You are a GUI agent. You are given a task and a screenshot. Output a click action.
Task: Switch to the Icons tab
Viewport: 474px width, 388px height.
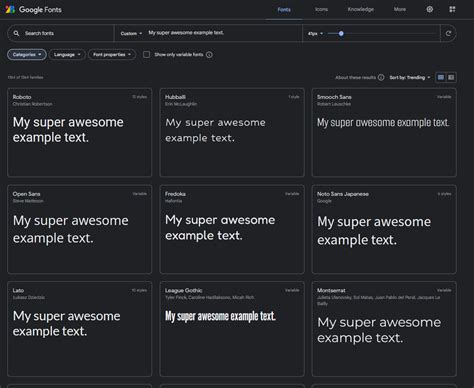click(x=321, y=9)
